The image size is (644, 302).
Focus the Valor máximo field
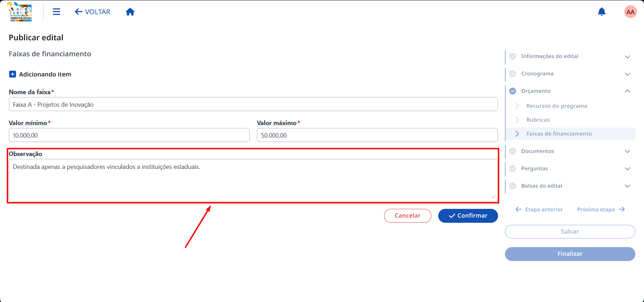tap(377, 135)
